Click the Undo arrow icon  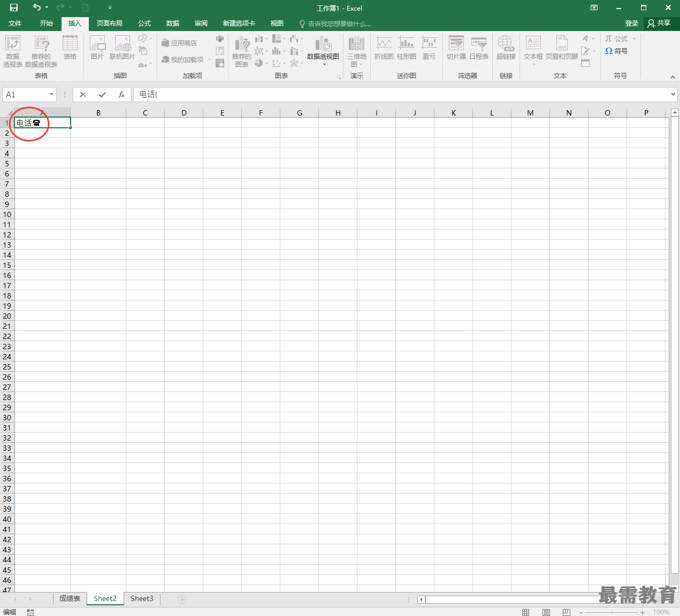point(36,7)
